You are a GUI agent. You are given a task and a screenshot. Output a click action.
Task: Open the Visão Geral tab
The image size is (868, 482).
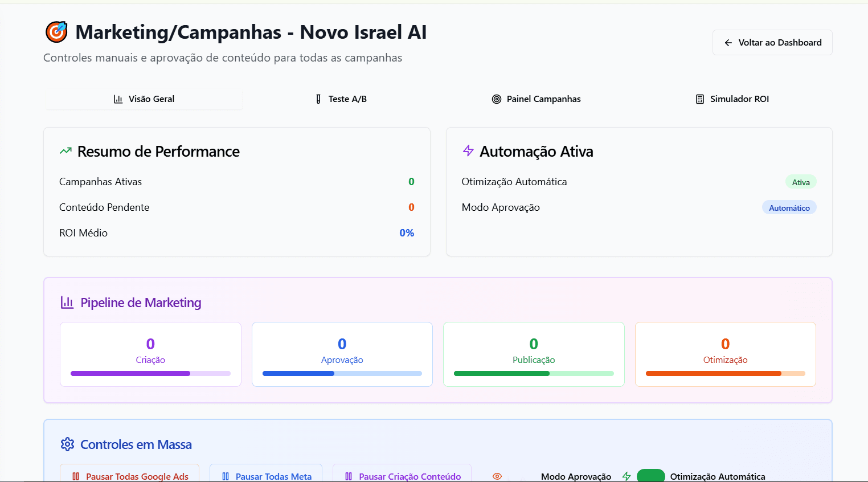[144, 99]
